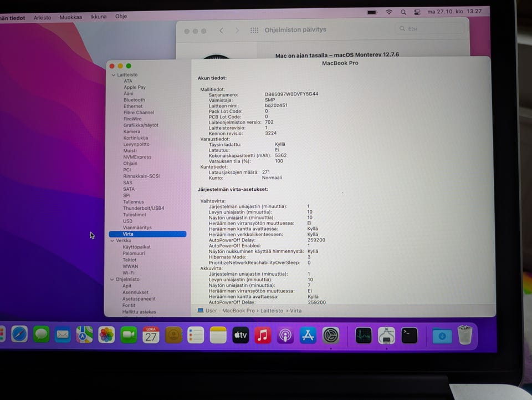Open the Trash in the Dock
The image size is (532, 400).
[x=465, y=335]
